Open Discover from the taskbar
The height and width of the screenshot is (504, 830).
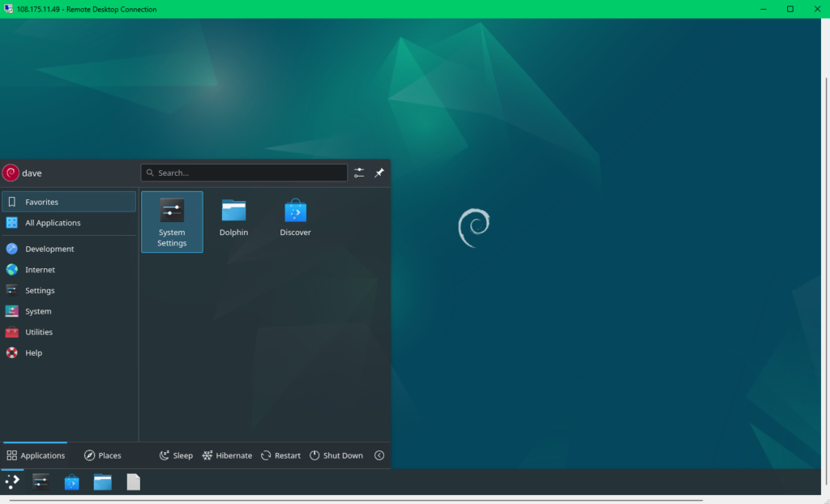pyautogui.click(x=71, y=482)
